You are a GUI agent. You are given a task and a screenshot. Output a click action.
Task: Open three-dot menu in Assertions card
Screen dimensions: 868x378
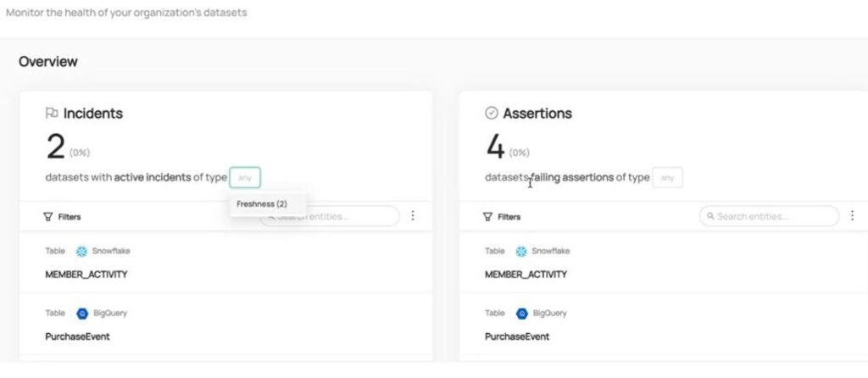tap(852, 216)
